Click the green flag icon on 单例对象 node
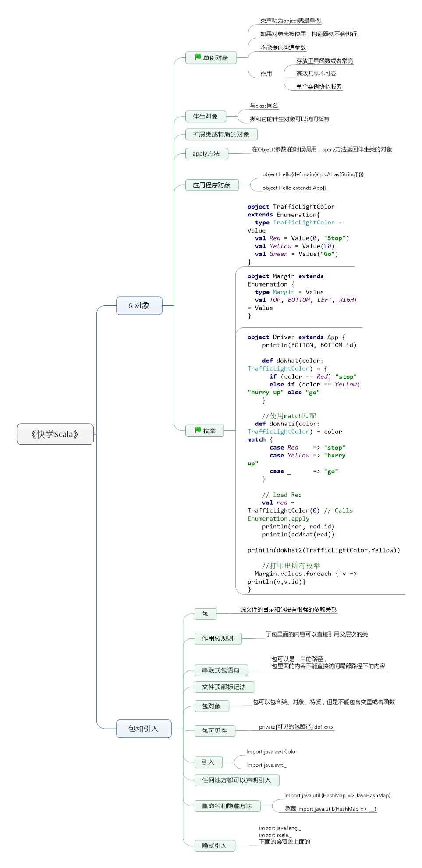 pos(197,57)
